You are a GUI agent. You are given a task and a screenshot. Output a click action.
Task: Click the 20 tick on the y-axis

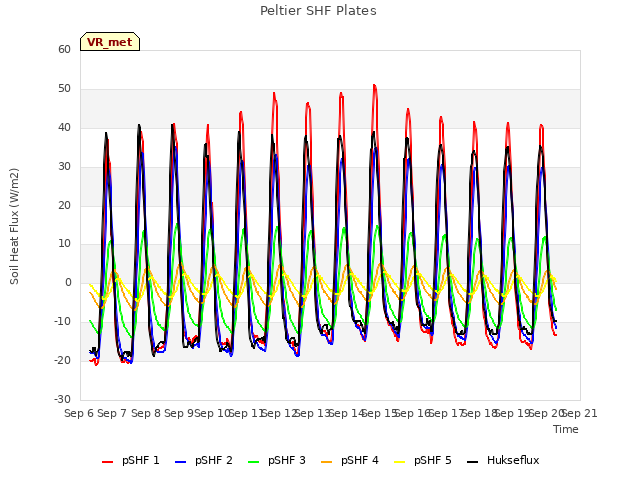click(x=64, y=205)
